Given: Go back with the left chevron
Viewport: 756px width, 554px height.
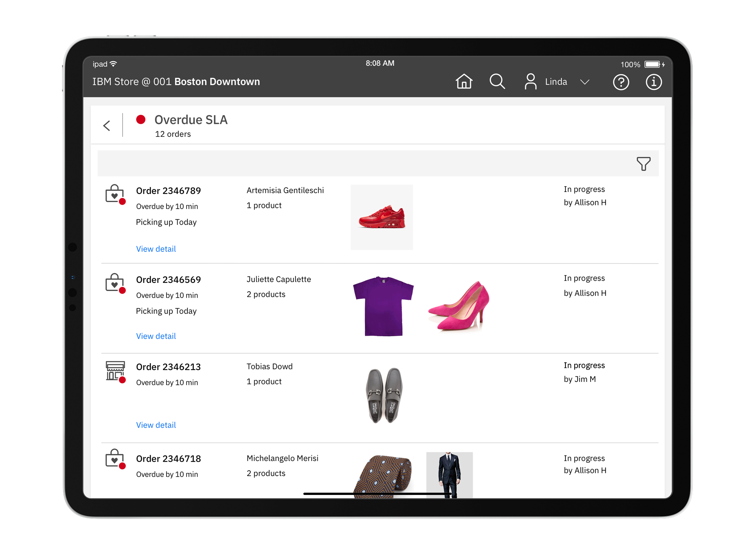Looking at the screenshot, I should point(107,126).
